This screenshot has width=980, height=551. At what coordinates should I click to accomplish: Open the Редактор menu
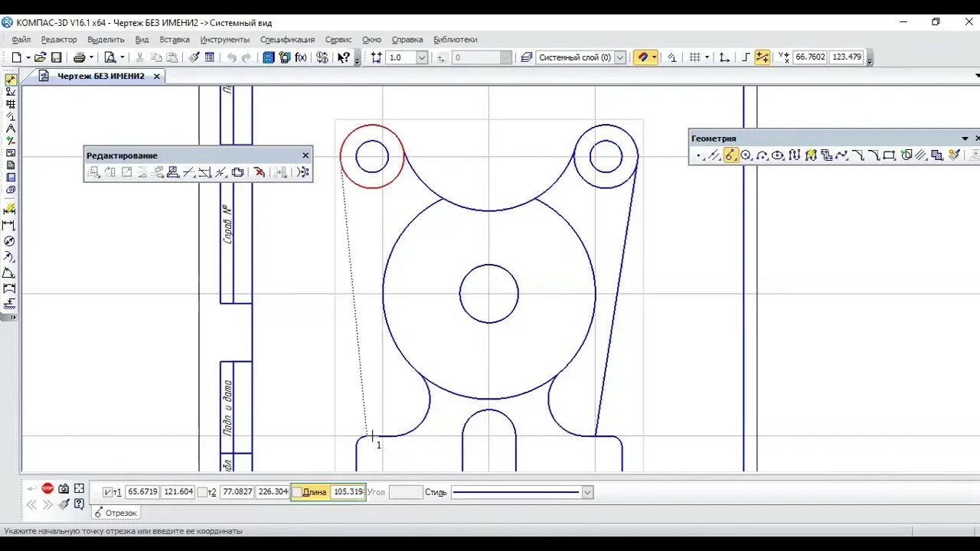[x=59, y=40]
